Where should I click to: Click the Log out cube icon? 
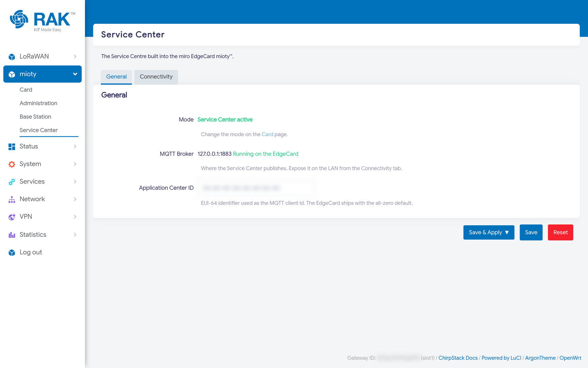tap(12, 252)
